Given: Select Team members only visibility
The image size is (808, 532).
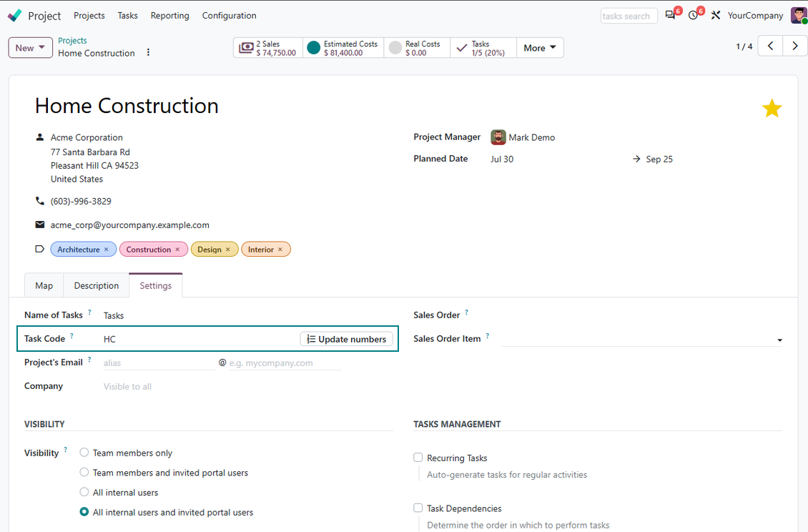Looking at the screenshot, I should (84, 453).
